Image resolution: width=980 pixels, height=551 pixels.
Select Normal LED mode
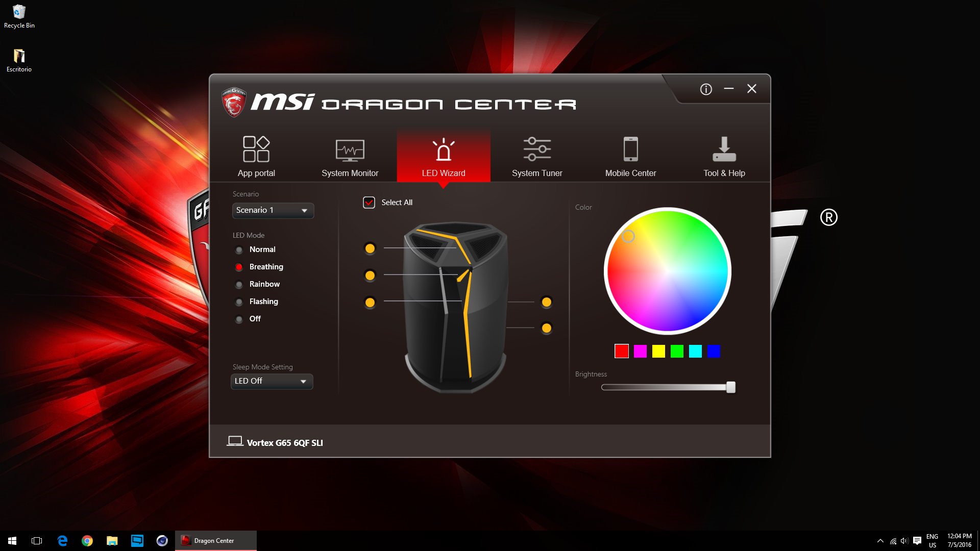tap(256, 249)
